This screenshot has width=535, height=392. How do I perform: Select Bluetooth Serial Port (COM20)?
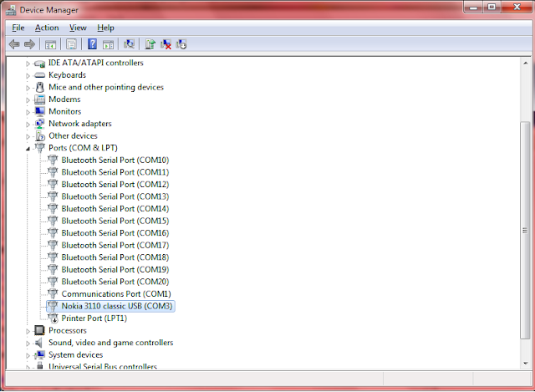click(x=115, y=282)
